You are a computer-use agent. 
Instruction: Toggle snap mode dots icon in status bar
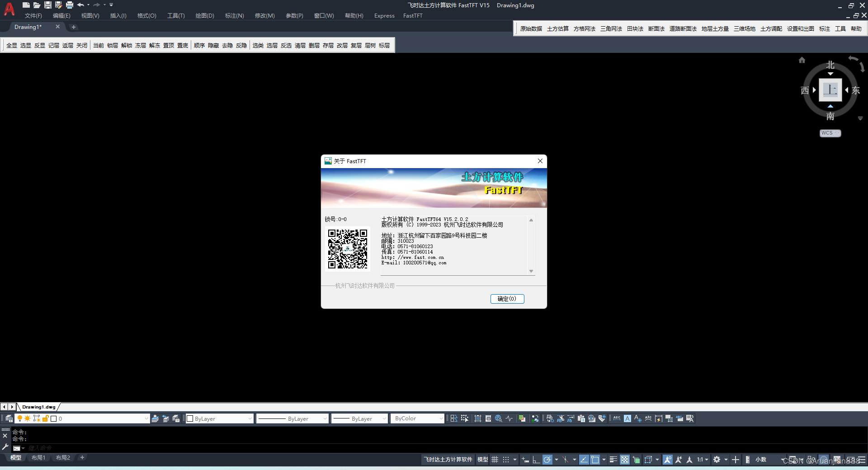tap(506, 460)
